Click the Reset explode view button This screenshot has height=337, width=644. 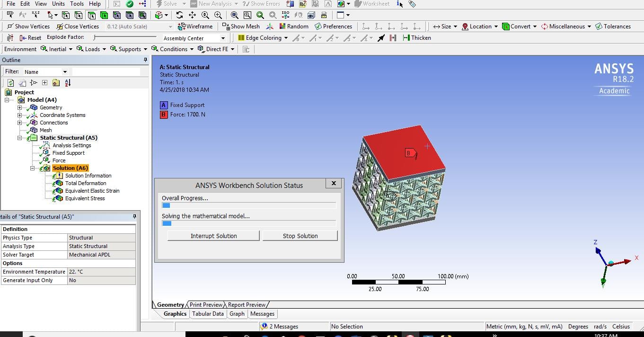(30, 38)
